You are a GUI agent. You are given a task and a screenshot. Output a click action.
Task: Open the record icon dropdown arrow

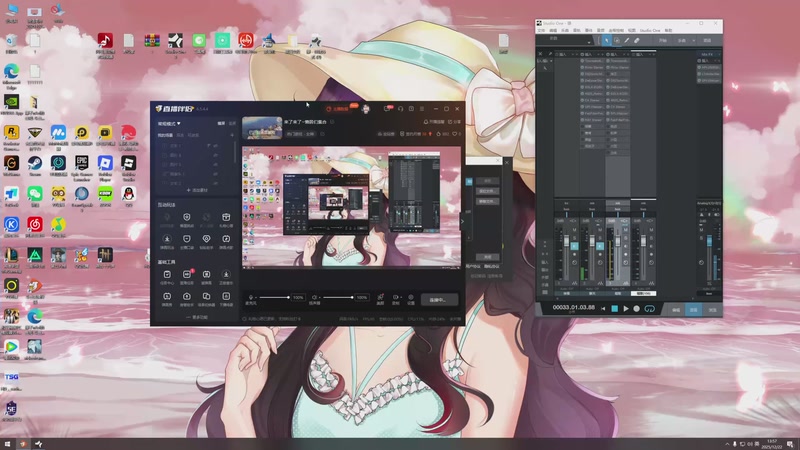point(400,297)
